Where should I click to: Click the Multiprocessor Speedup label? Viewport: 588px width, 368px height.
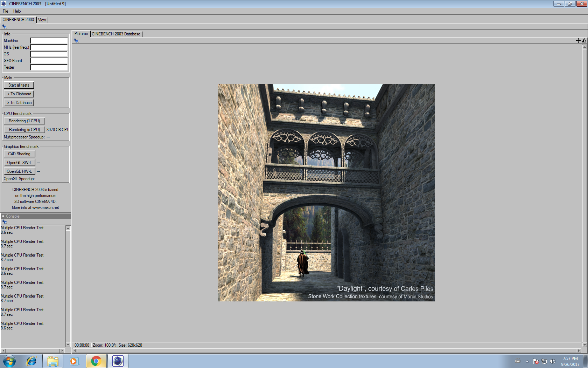point(24,137)
